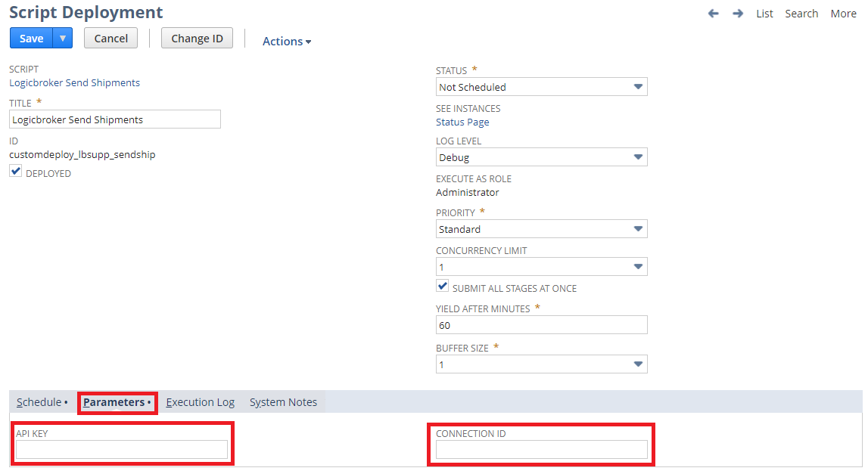Open the Save button dropdown arrow
The image size is (868, 471).
pos(63,39)
